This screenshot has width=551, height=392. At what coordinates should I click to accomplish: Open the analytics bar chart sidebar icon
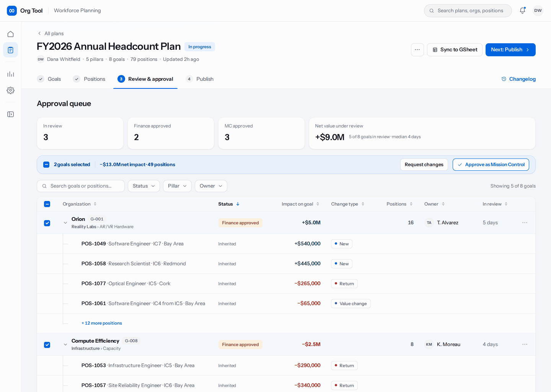(10, 74)
